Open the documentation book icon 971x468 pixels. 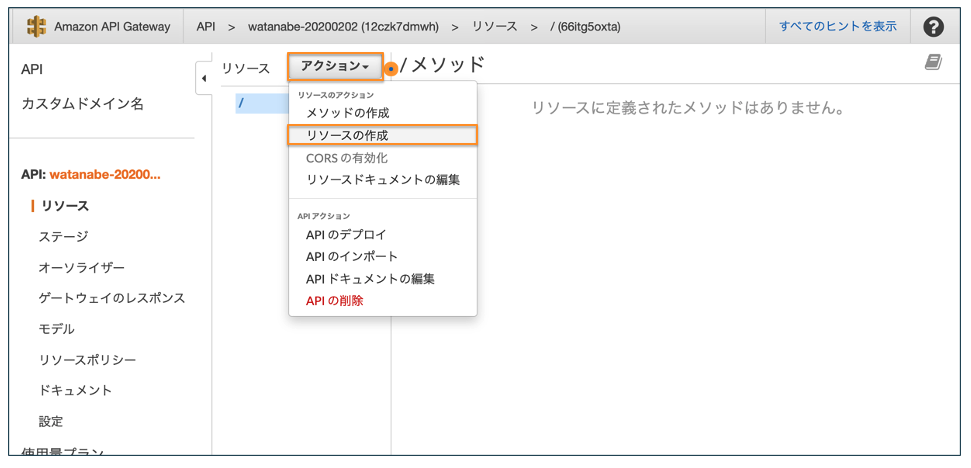(x=933, y=61)
